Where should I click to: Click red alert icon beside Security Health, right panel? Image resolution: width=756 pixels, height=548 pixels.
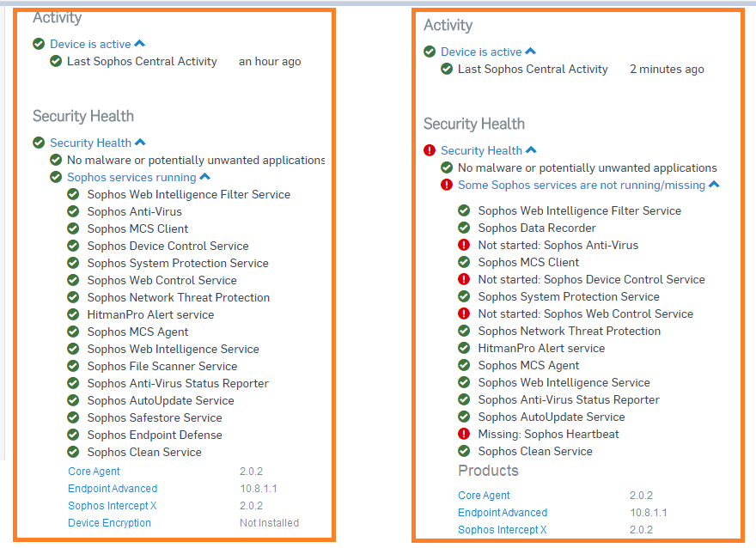coord(430,150)
